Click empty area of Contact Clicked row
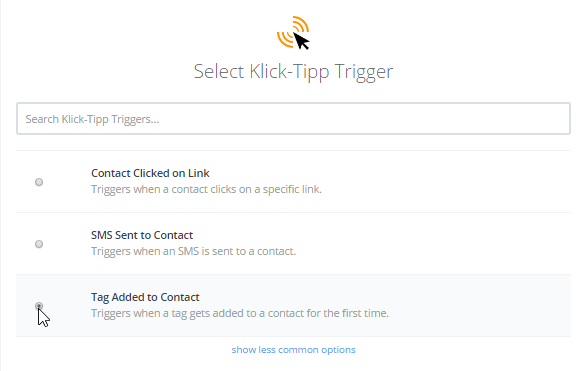The width and height of the screenshot is (585, 371). tap(448, 182)
